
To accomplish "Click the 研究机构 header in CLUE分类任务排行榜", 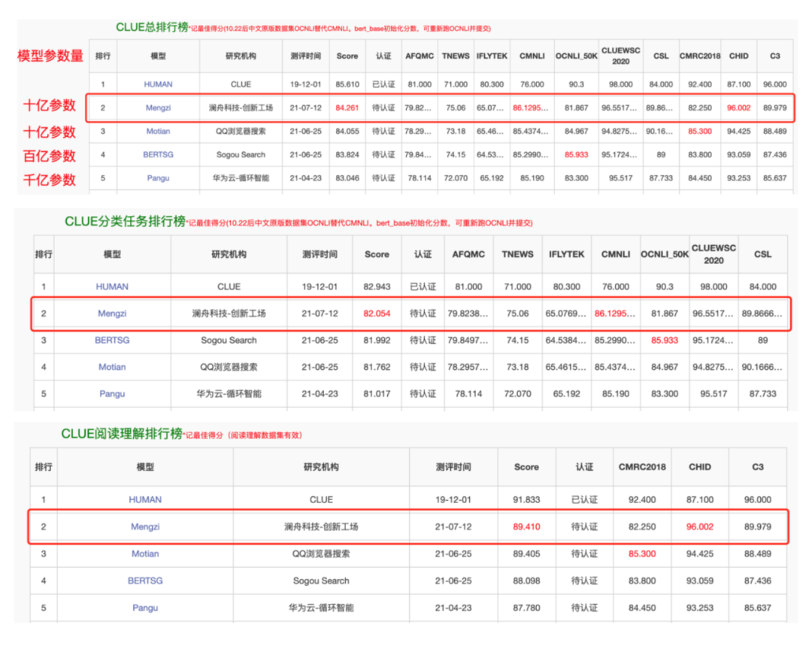I will pyautogui.click(x=229, y=254).
